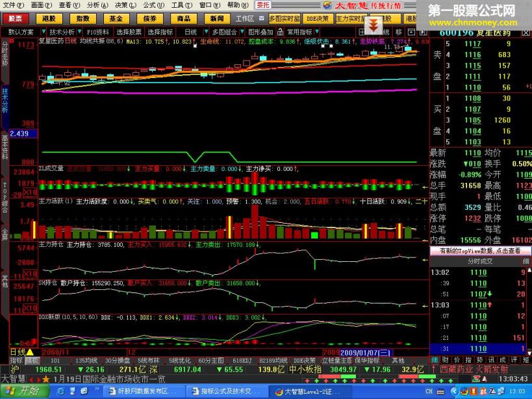532x399 pixels.
Task: Click the CH language indicator in tray
Action: (429, 392)
